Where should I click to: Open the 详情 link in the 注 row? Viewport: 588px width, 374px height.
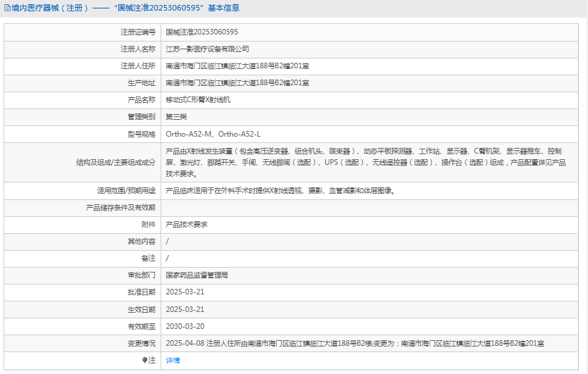(173, 361)
